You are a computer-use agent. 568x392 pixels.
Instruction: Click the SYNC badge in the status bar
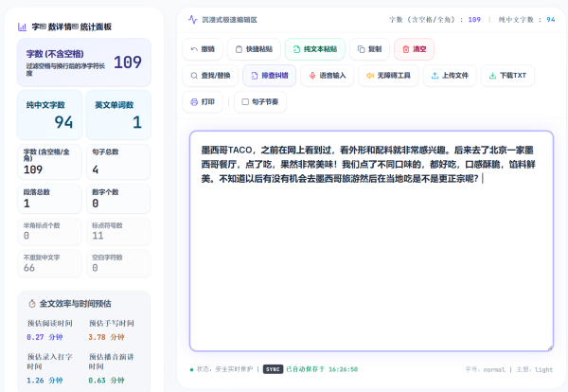[273, 369]
